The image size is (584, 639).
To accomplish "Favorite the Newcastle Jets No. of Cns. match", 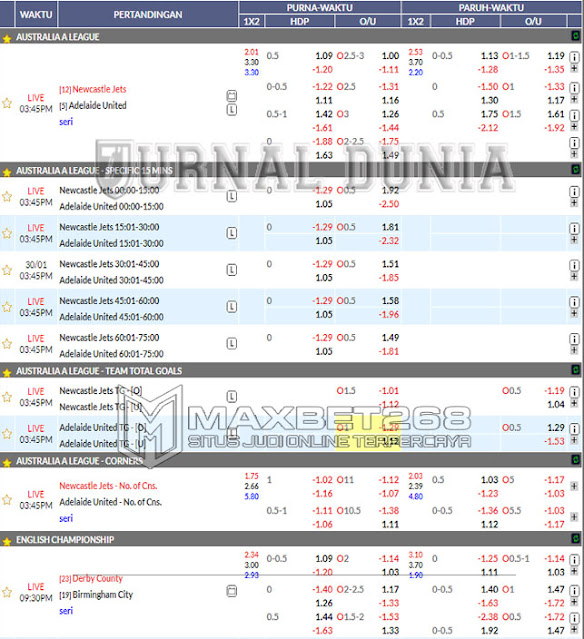I will pyautogui.click(x=7, y=499).
